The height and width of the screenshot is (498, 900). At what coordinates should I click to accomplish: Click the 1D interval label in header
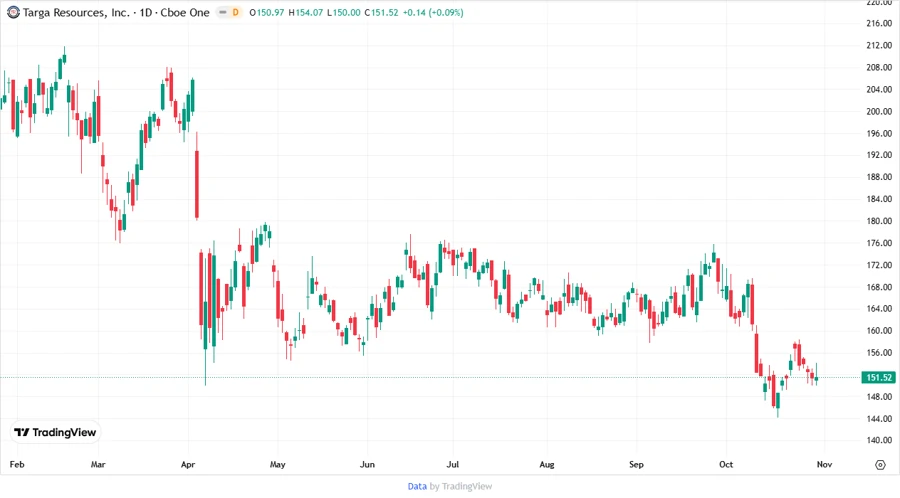click(146, 13)
